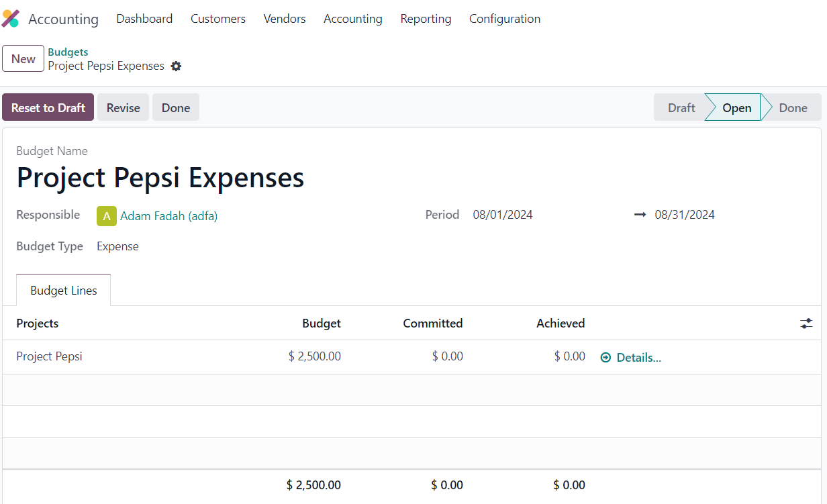The width and height of the screenshot is (827, 504).
Task: Click the Revise button
Action: click(124, 107)
